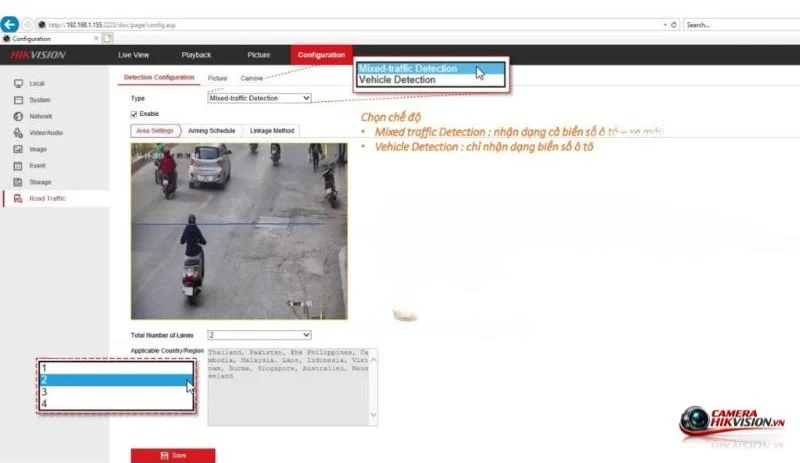Click the address bar dropdown arrow
The height and width of the screenshot is (463, 800).
(665, 25)
